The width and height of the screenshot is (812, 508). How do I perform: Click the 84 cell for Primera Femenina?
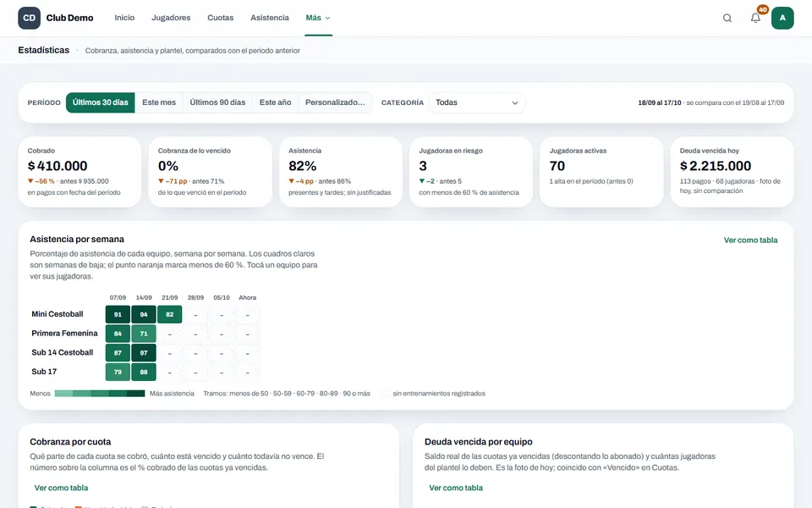118,334
